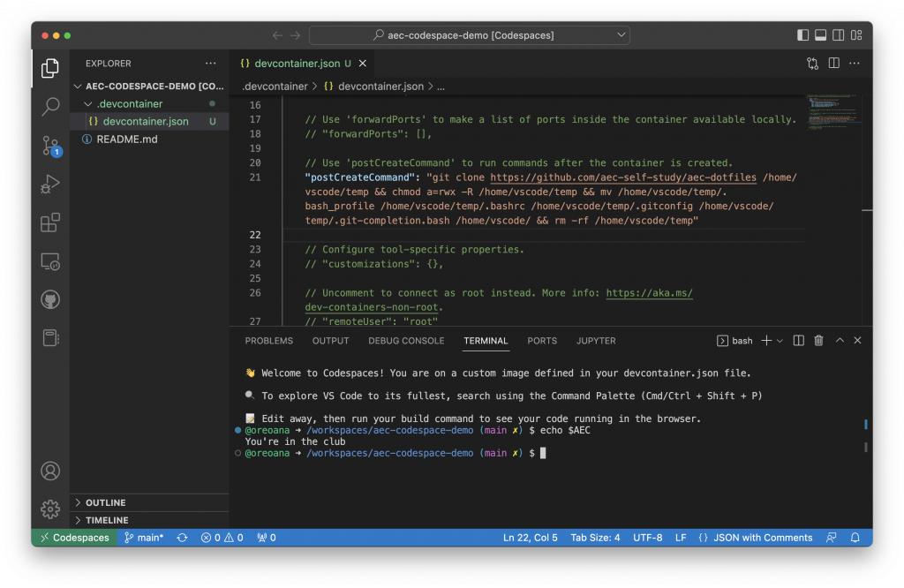Open Explorer more actions ellipsis

(x=210, y=64)
